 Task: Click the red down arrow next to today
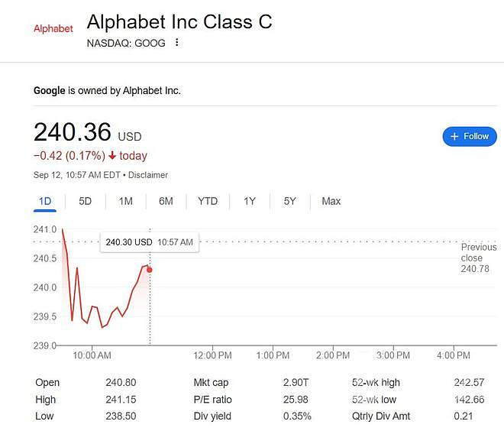pyautogui.click(x=112, y=156)
